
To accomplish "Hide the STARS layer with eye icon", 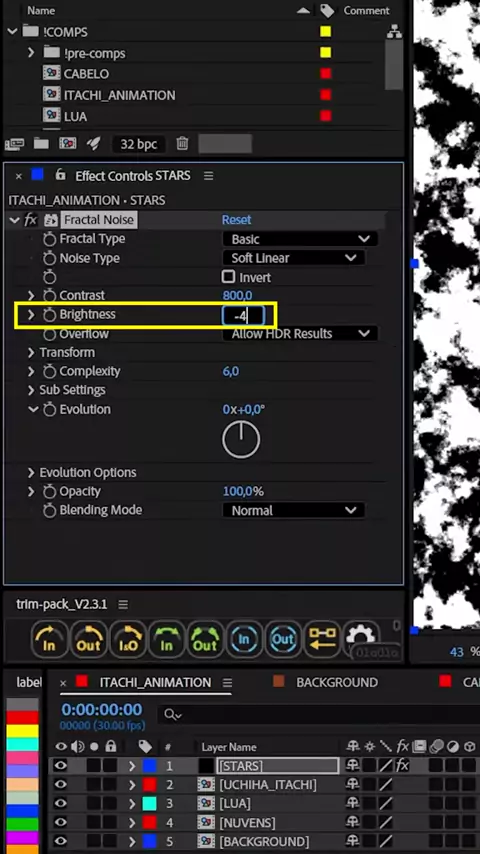I will coord(60,766).
